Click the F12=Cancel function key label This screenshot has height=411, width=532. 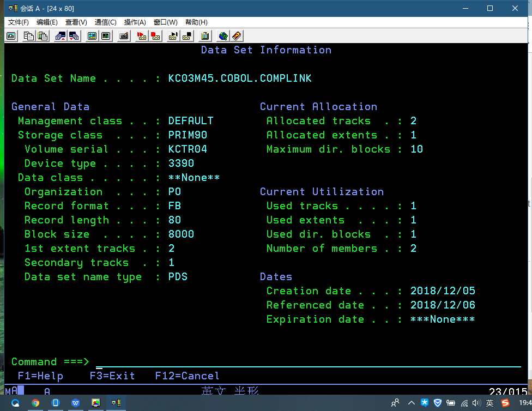[x=188, y=376]
